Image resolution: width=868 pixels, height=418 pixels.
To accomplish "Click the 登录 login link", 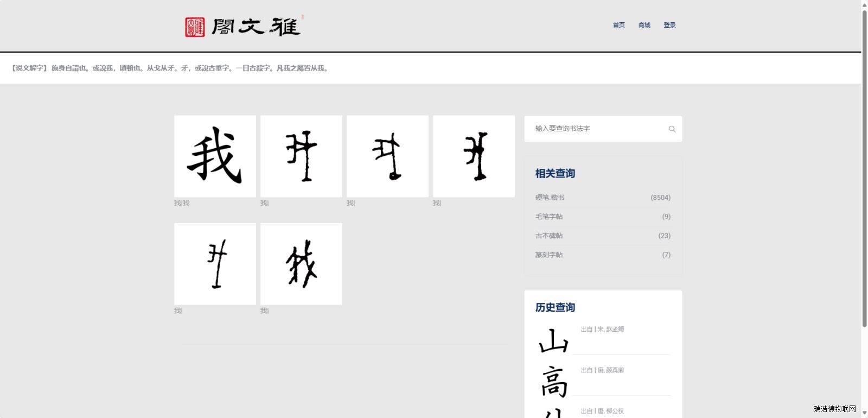I will click(x=669, y=25).
